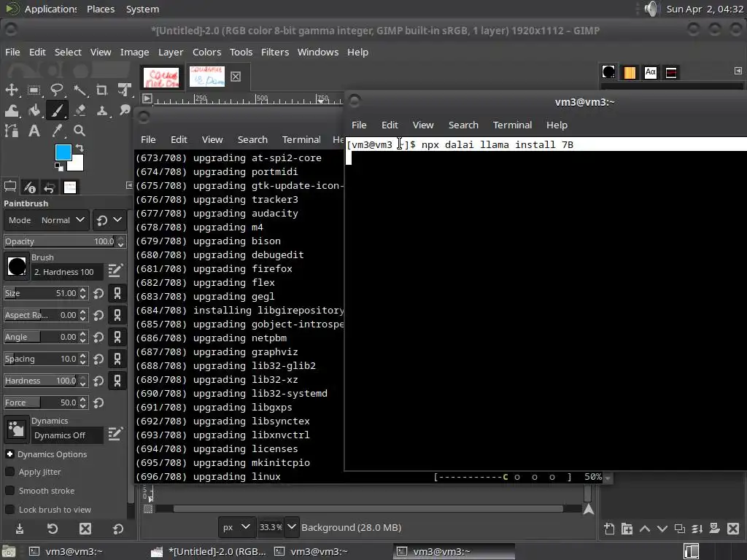The image size is (747, 560).
Task: Swap foreground and background colors
Action: point(80,148)
